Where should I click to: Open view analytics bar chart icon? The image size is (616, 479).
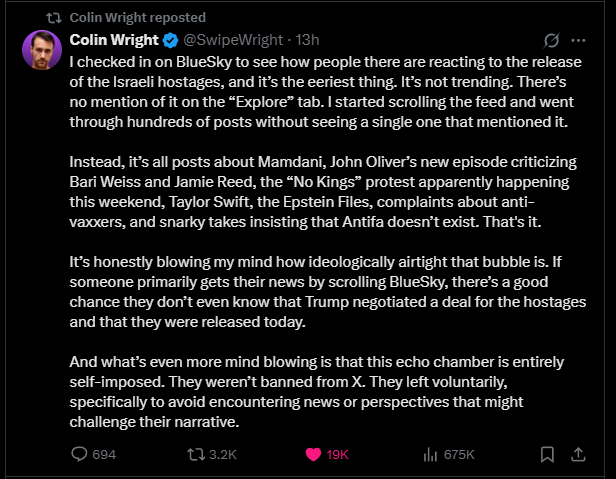pyautogui.click(x=430, y=454)
